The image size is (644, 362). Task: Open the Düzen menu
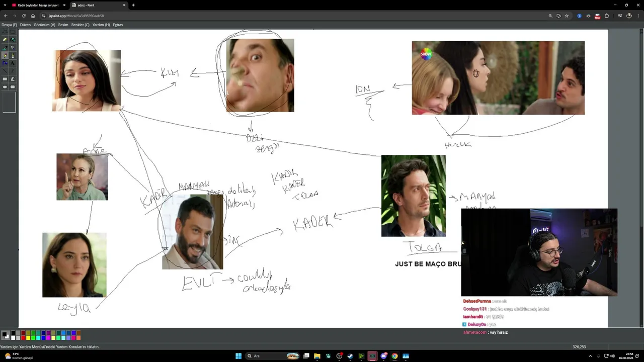[25, 25]
